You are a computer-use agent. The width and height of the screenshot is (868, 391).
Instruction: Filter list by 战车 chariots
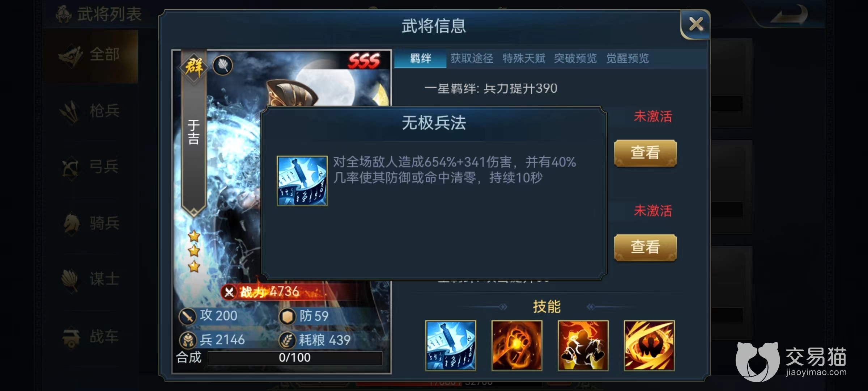[90, 337]
